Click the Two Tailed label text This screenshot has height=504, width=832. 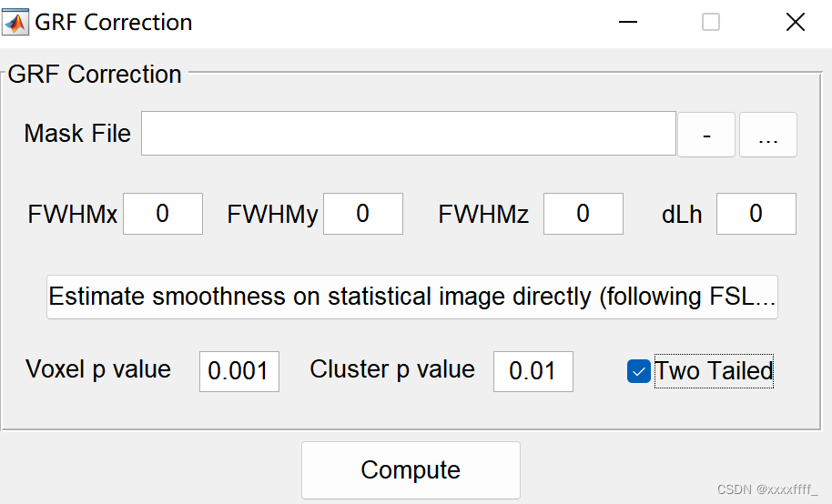pyautogui.click(x=714, y=371)
